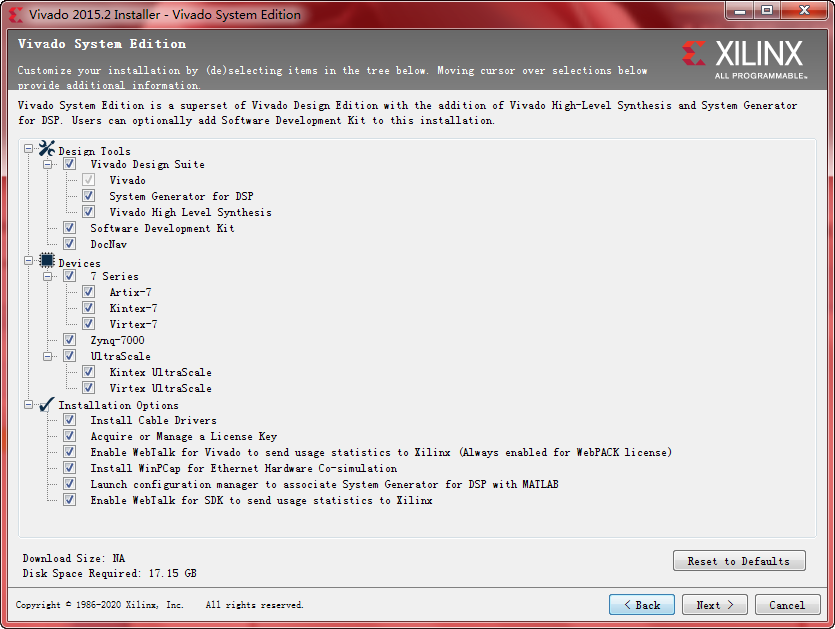Toggle the Software Development Kit checkbox
This screenshot has height=629, width=835.
click(x=69, y=228)
